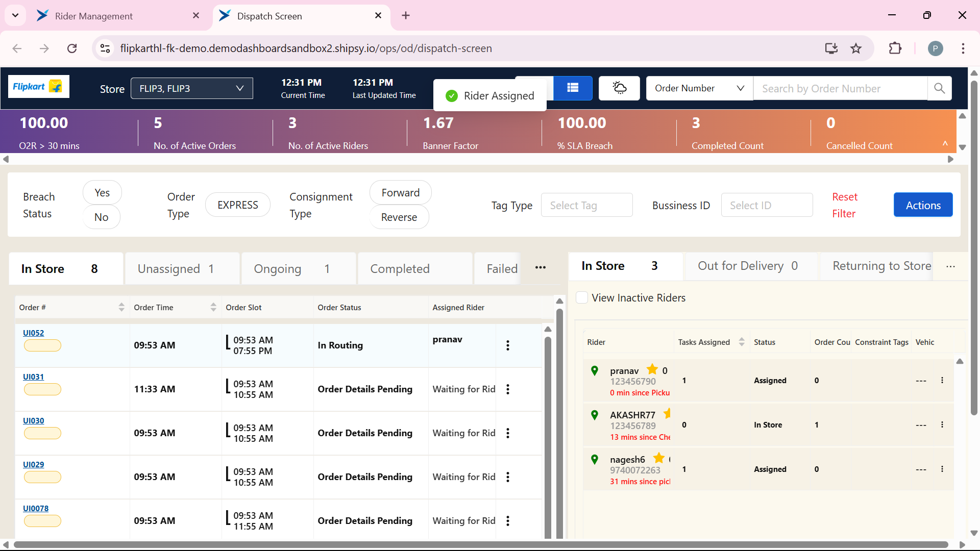Image resolution: width=980 pixels, height=551 pixels.
Task: Open options menu for rider AKASHR77
Action: [x=942, y=425]
